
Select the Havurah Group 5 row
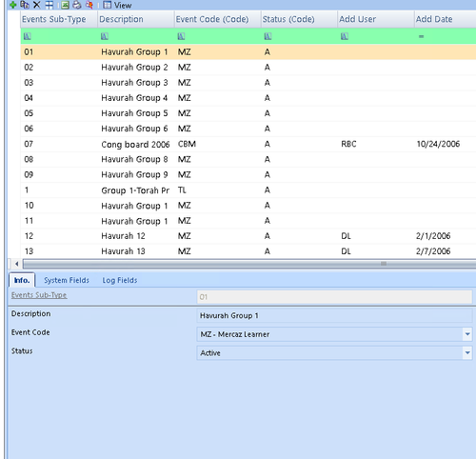(x=248, y=113)
